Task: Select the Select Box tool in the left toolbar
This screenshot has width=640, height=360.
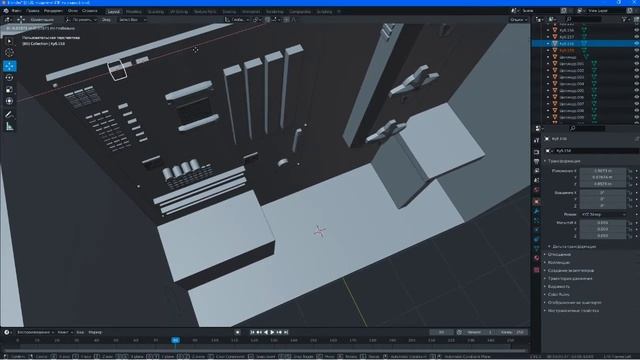Action: [9, 41]
